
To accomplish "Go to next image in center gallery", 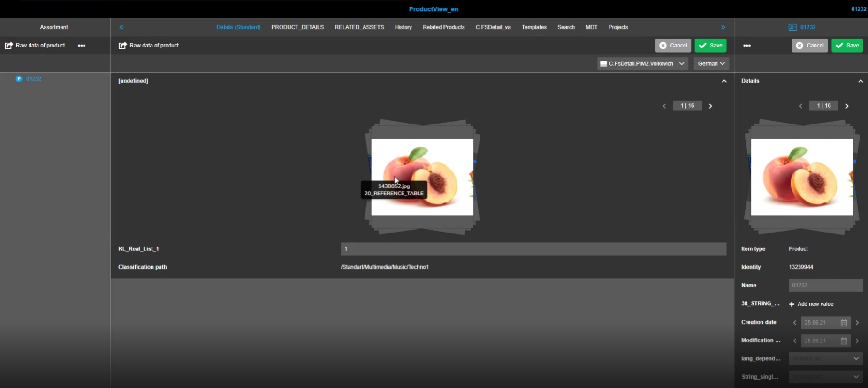I will (710, 106).
